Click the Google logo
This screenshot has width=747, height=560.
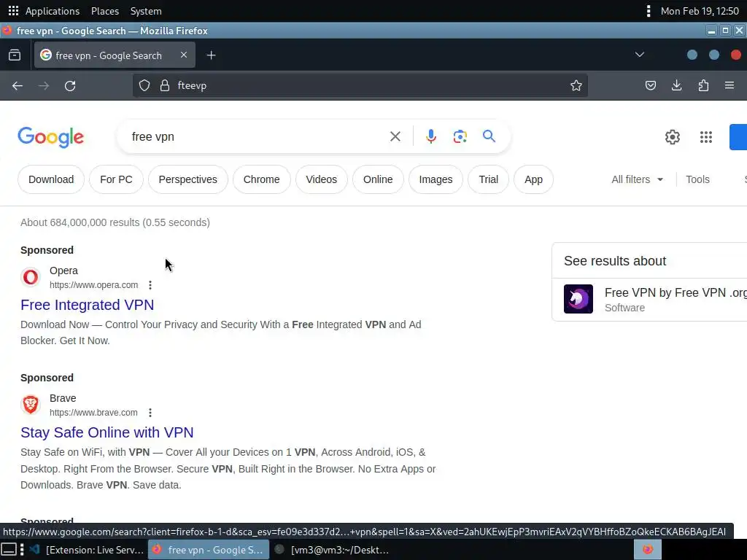[51, 137]
